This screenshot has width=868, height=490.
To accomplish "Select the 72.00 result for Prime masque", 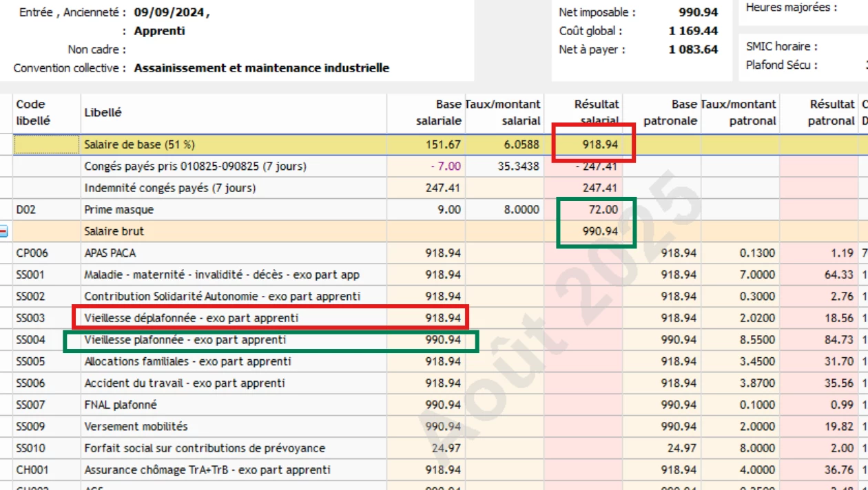I will [604, 209].
